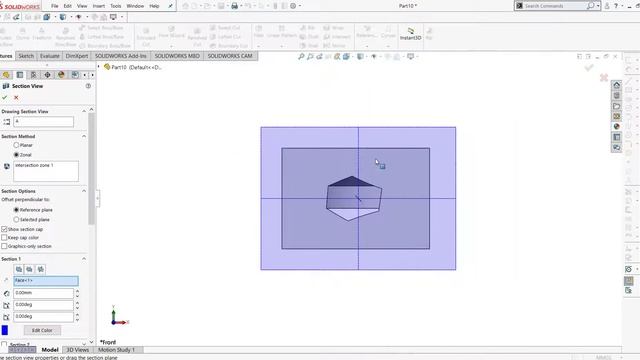The height and width of the screenshot is (360, 640).
Task: Click the offset distance 0.00mm field
Action: [43, 293]
